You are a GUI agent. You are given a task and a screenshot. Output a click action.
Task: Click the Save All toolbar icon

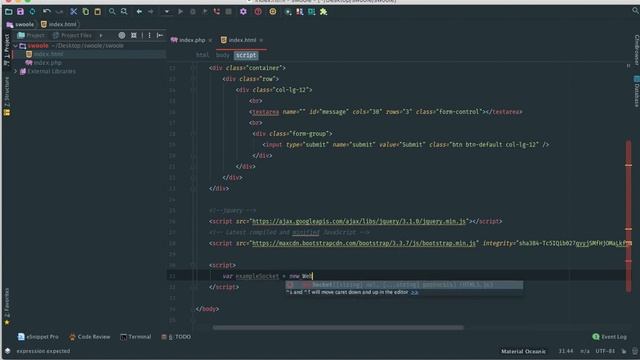point(20,11)
